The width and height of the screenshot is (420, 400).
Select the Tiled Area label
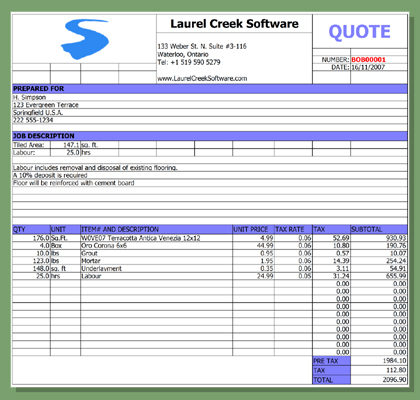(28, 145)
